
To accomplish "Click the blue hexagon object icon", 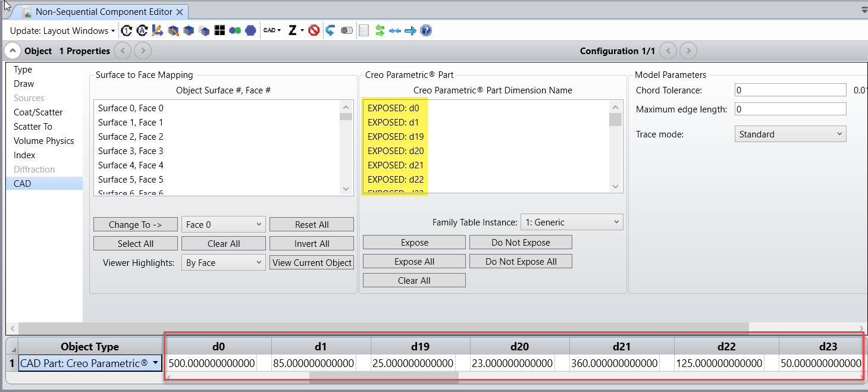I will (x=250, y=30).
